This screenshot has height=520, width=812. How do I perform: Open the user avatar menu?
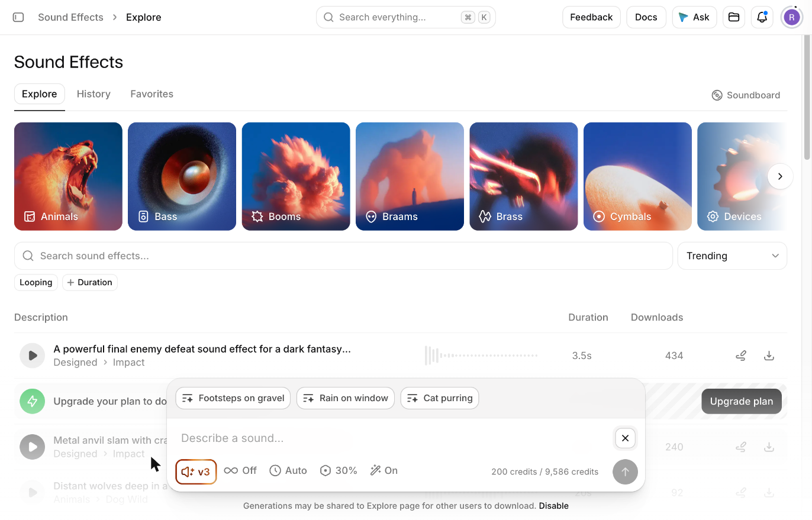coord(792,17)
